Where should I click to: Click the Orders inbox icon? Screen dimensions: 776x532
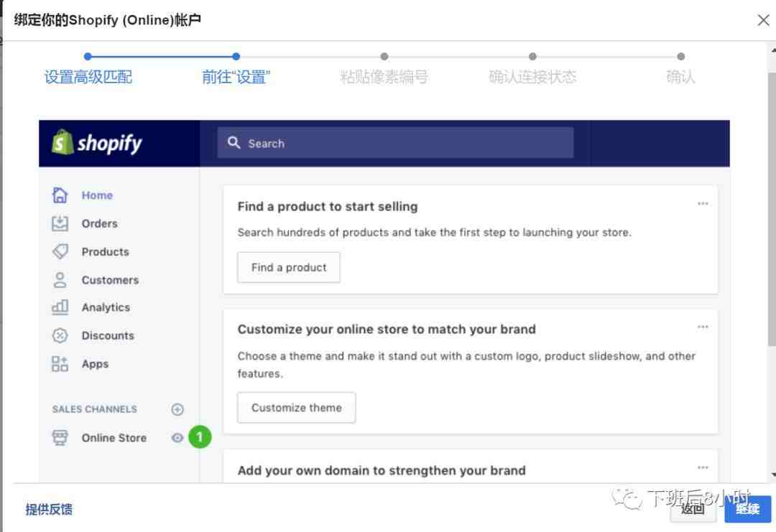[x=60, y=223]
